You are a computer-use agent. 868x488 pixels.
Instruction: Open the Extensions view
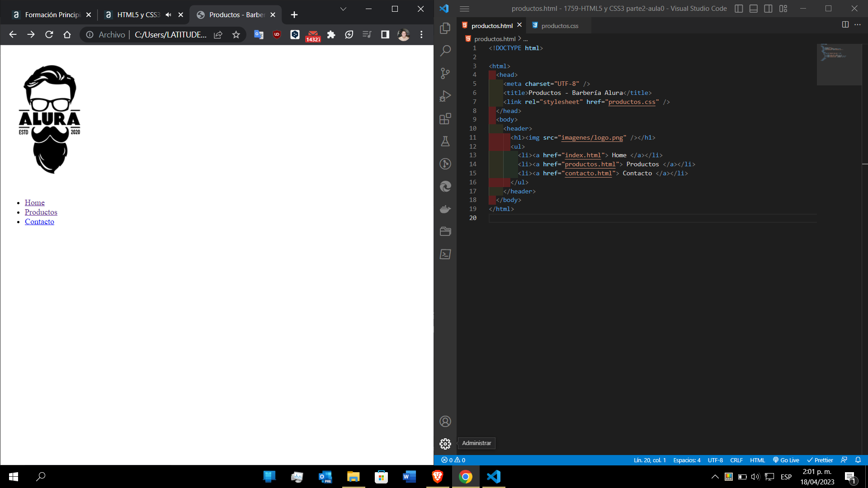pyautogui.click(x=445, y=118)
